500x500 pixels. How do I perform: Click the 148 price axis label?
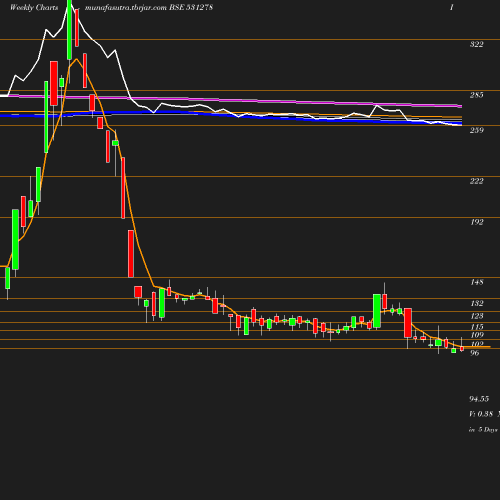[x=477, y=282]
